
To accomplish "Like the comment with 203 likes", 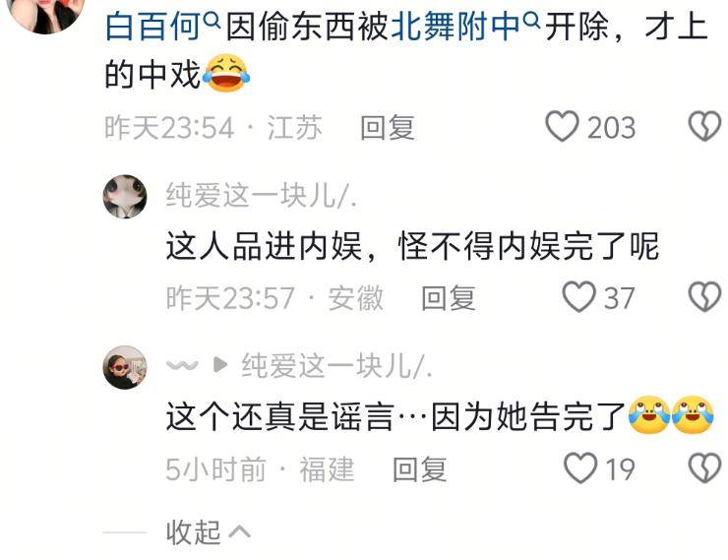I will (563, 126).
